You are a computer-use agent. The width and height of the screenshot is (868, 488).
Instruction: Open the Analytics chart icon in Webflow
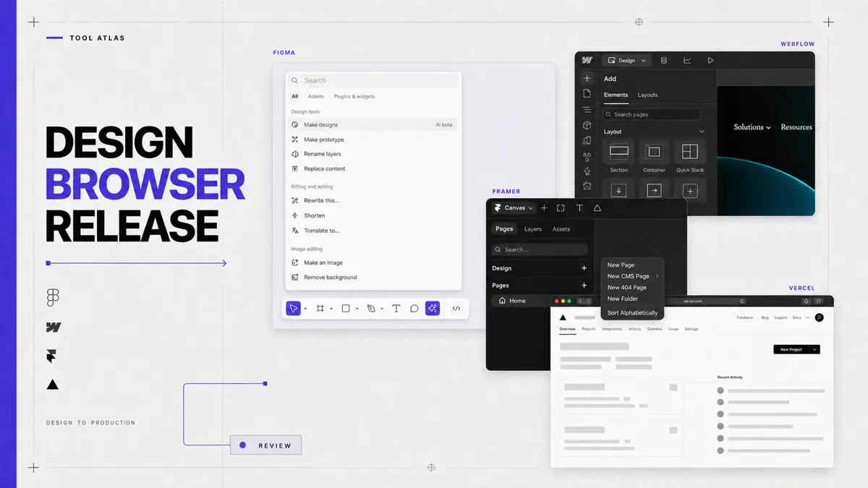687,61
